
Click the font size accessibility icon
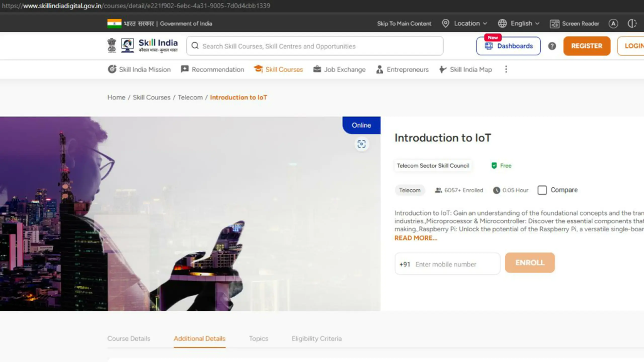(613, 24)
